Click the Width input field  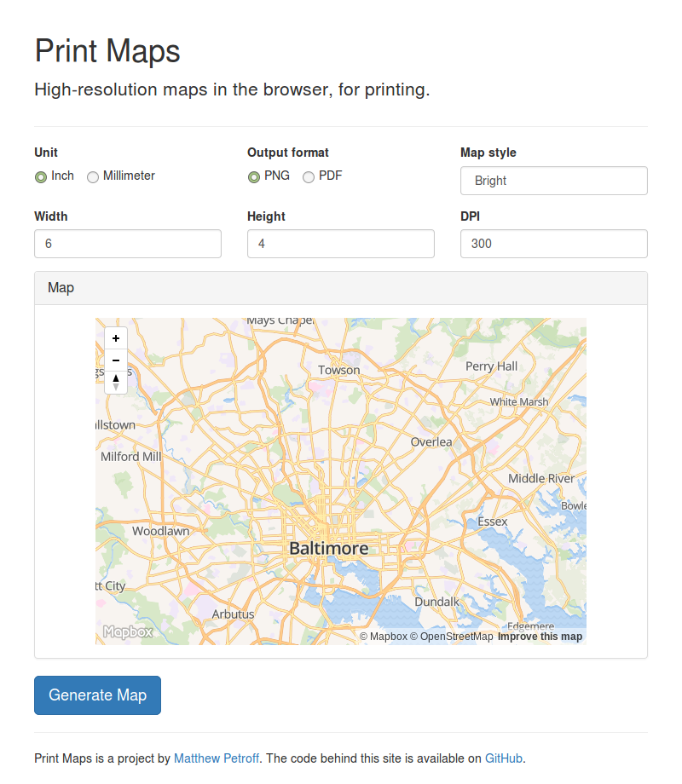click(127, 244)
